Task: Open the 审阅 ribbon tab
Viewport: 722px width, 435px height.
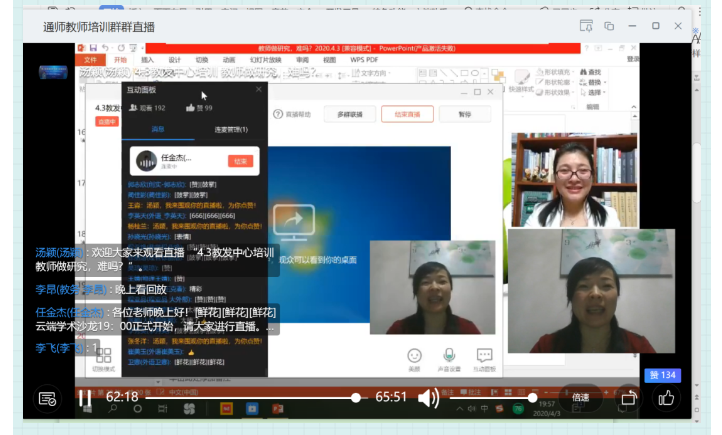Action: point(302,60)
